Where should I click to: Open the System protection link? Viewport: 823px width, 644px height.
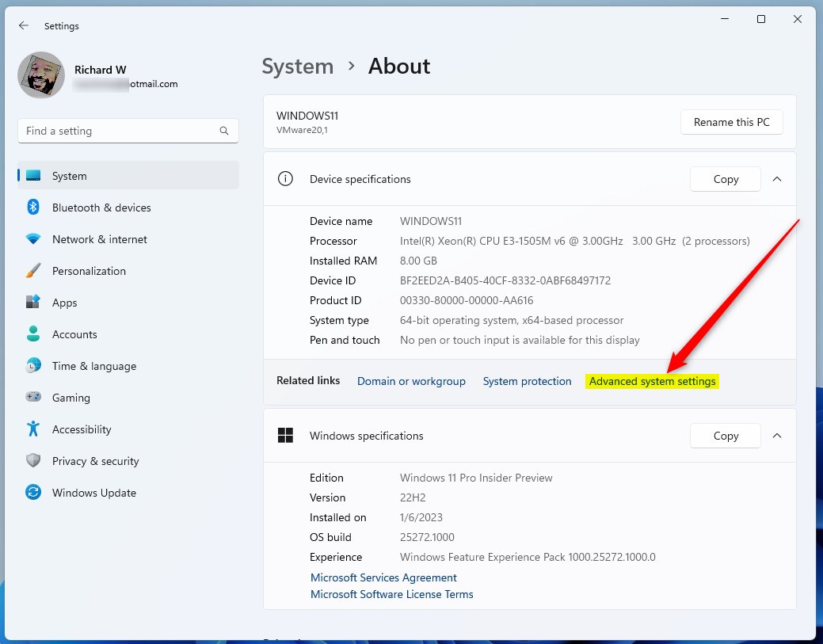(x=527, y=381)
